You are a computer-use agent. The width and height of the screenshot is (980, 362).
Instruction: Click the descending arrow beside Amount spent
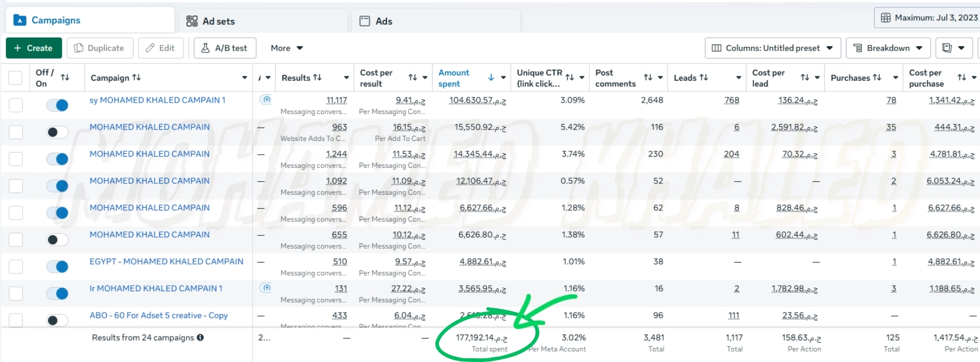tap(491, 77)
